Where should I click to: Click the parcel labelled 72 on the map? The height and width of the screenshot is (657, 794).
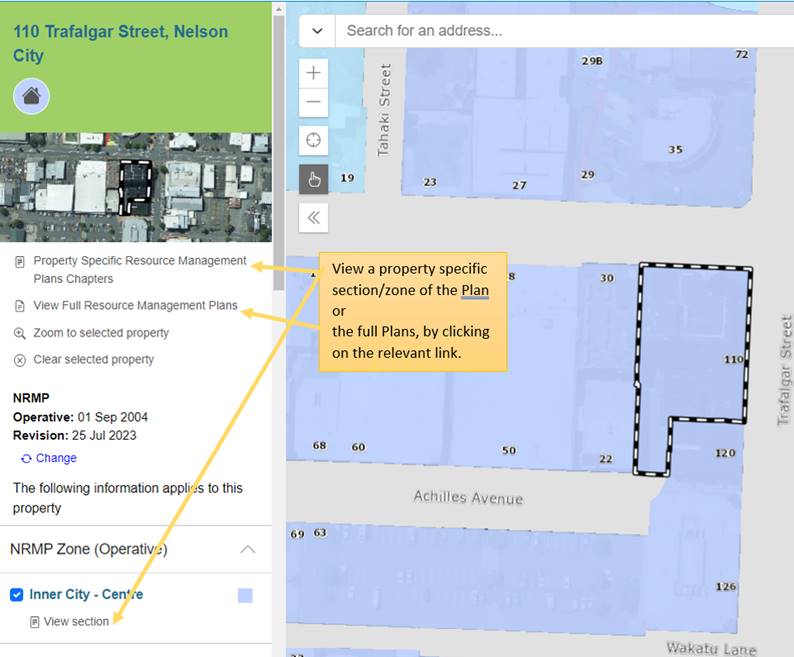[742, 54]
